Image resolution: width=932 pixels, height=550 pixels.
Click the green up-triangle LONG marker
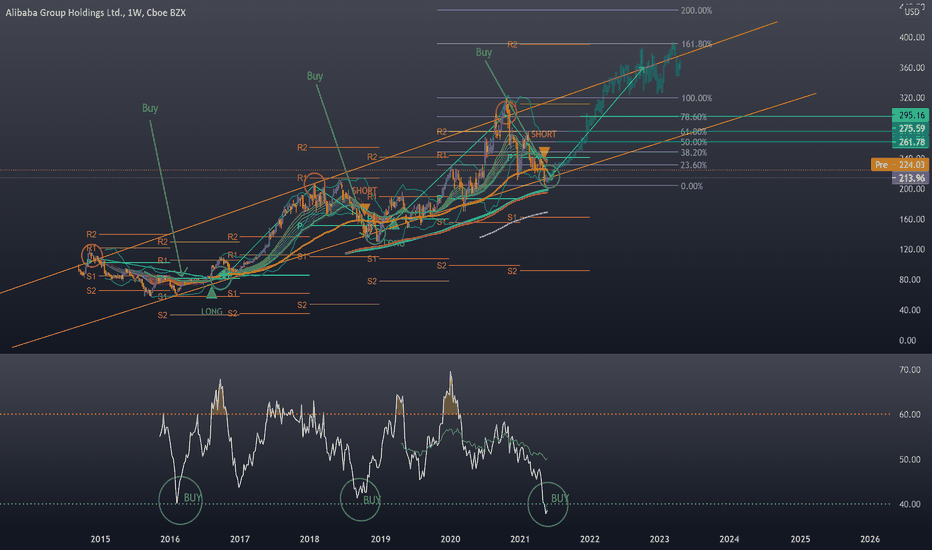(212, 292)
